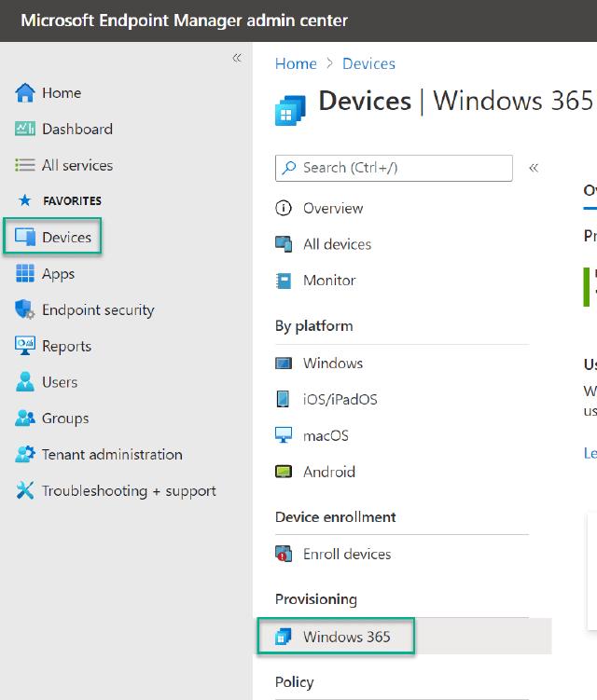Select Devices in the favorites sidebar
This screenshot has height=700, width=597.
(66, 237)
